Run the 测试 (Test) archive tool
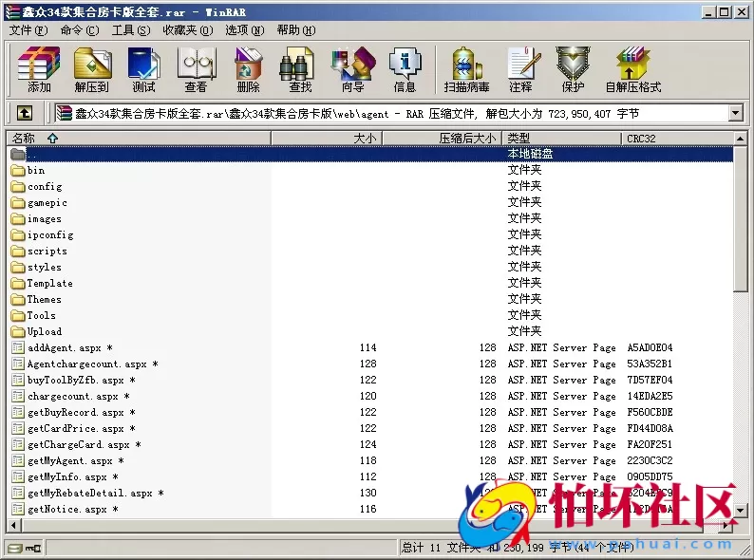The width and height of the screenshot is (754, 560). click(143, 69)
